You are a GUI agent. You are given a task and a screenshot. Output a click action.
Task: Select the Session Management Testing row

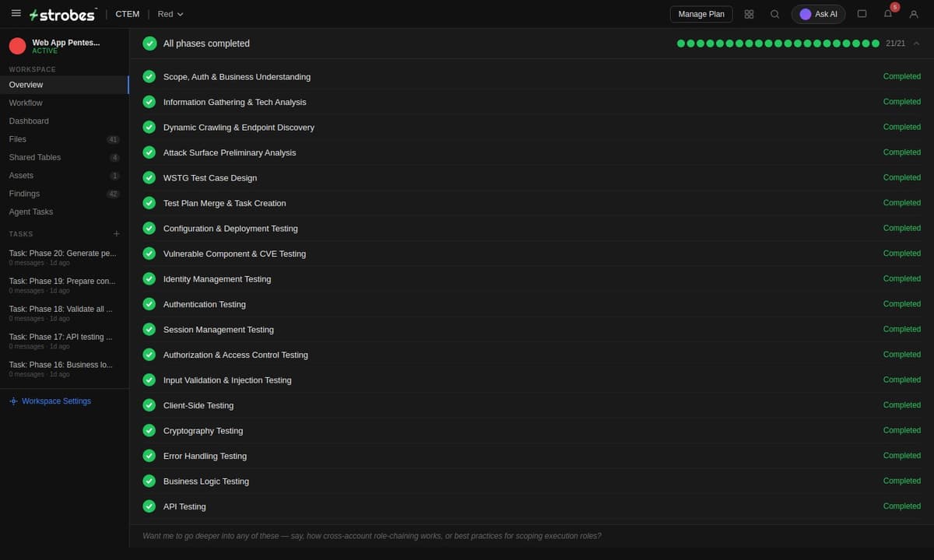tap(532, 330)
